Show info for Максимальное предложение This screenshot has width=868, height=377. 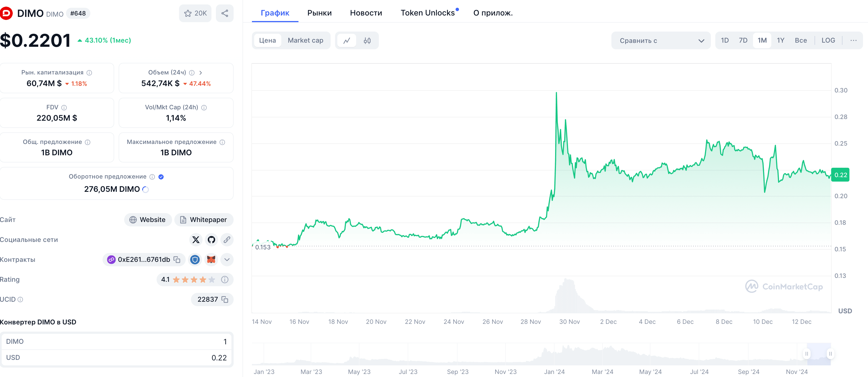pyautogui.click(x=222, y=142)
